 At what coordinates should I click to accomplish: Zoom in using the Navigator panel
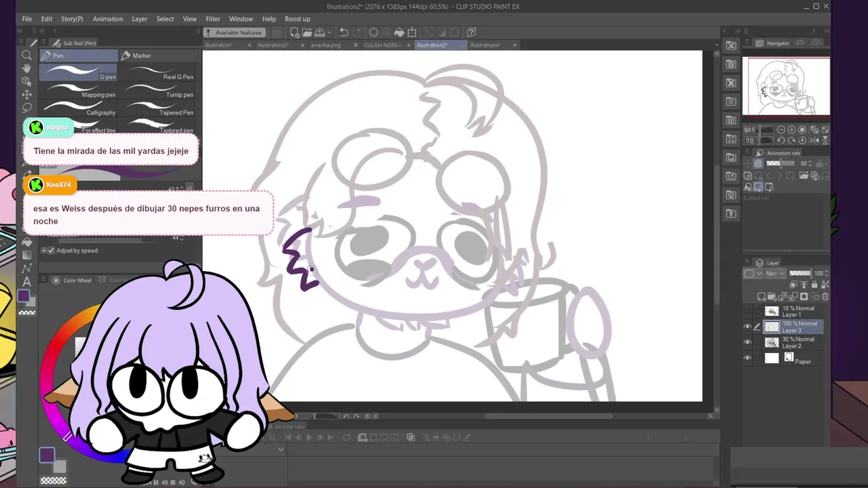(792, 130)
